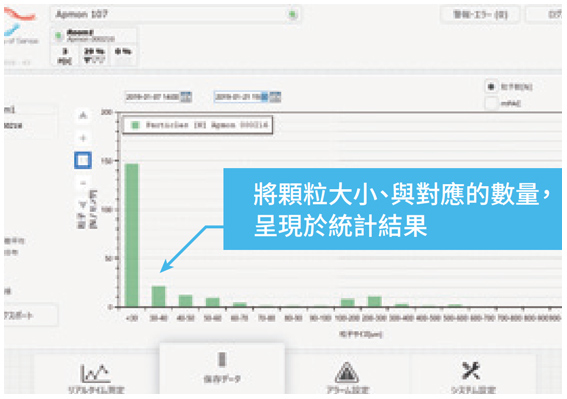This screenshot has width=567, height=399.
Task: Click the chart pan-up arrow icon
Action: (x=83, y=116)
